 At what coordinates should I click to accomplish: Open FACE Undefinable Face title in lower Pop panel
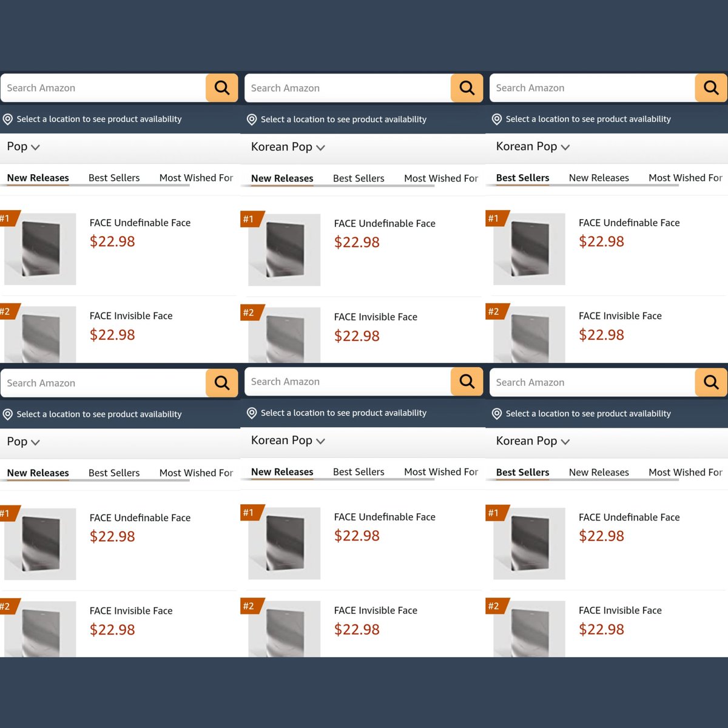point(140,517)
